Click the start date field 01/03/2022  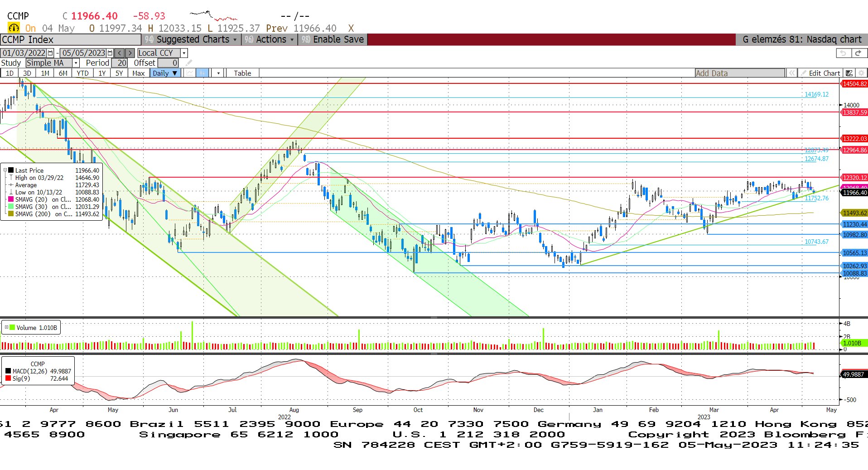(x=24, y=53)
